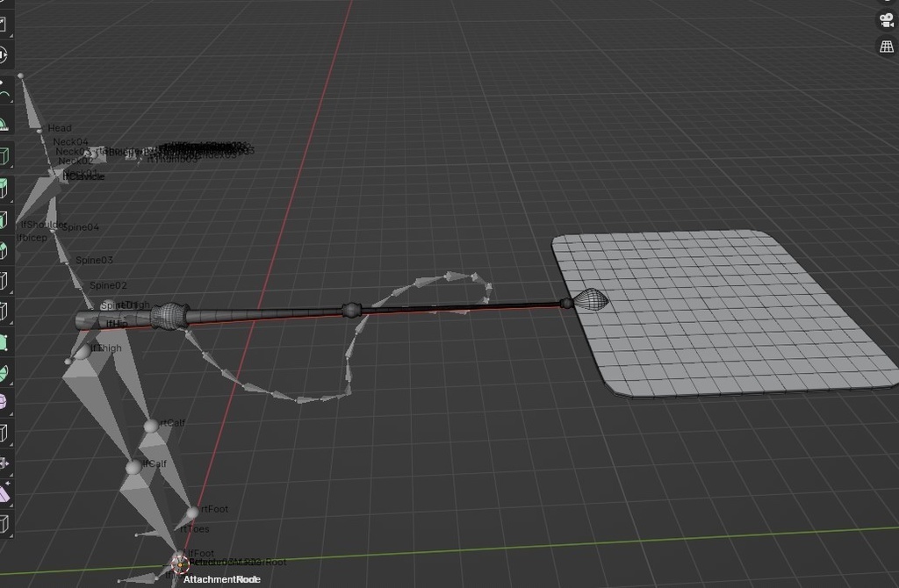Screen dimensions: 899x588
Task: Select the Head bone label in the viewport
Action: point(59,128)
